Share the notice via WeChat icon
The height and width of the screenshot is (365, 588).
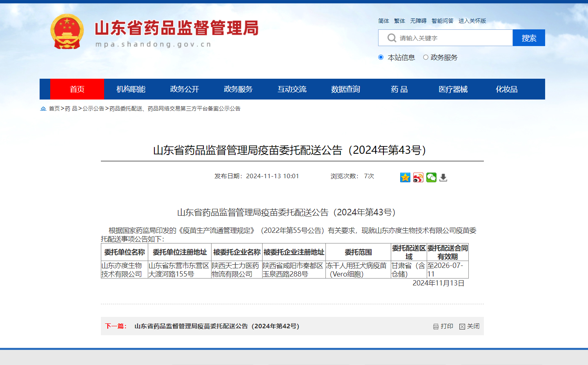tap(431, 177)
